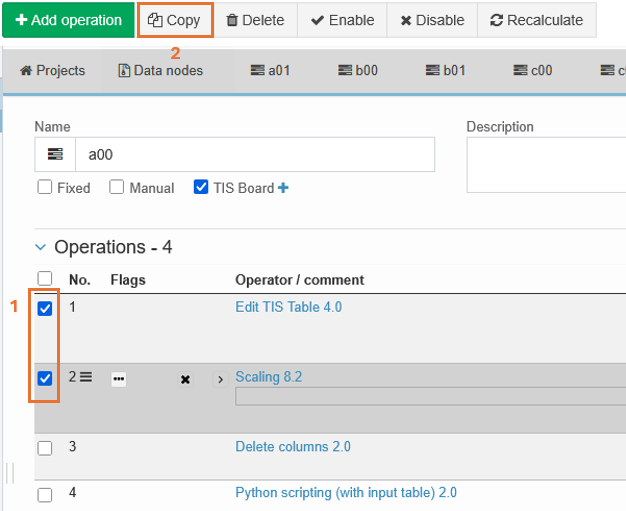The width and height of the screenshot is (626, 511).
Task: Open Scaling 8.2 operator link
Action: pos(268,377)
